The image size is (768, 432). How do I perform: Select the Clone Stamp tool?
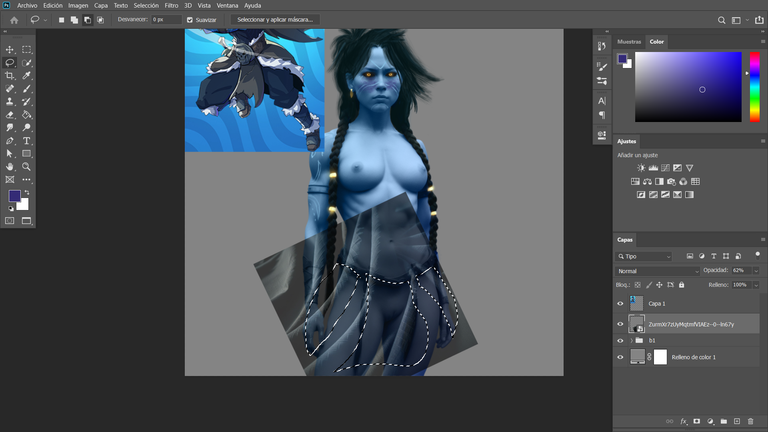click(9, 101)
